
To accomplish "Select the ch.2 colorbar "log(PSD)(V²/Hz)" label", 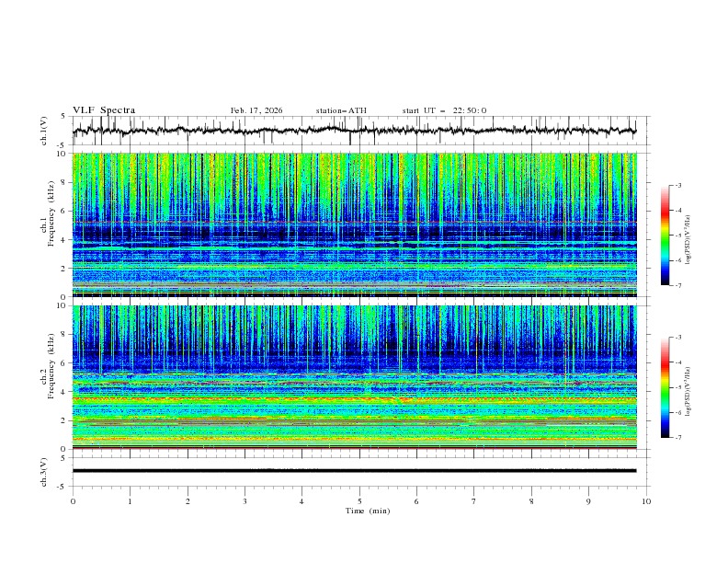I will tap(688, 392).
